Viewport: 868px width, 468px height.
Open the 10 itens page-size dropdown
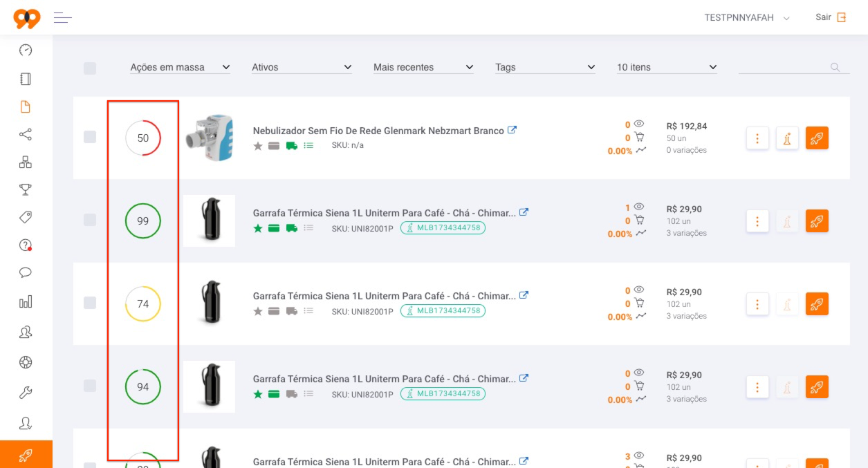[667, 67]
